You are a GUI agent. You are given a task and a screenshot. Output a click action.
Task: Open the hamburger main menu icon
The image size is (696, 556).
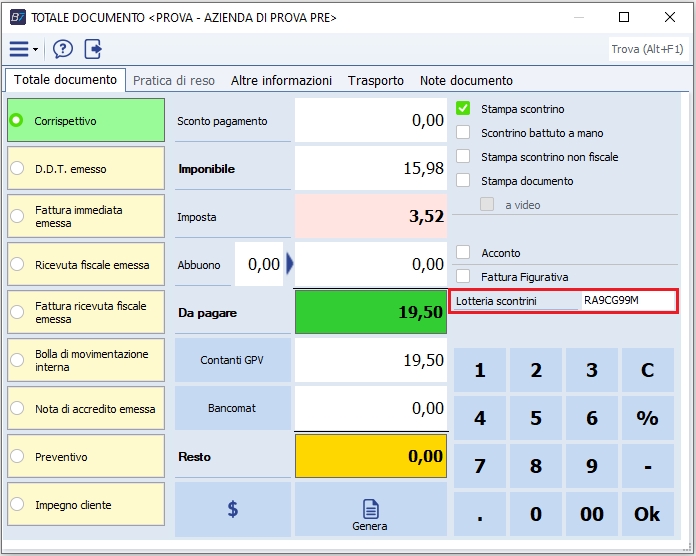(18, 49)
